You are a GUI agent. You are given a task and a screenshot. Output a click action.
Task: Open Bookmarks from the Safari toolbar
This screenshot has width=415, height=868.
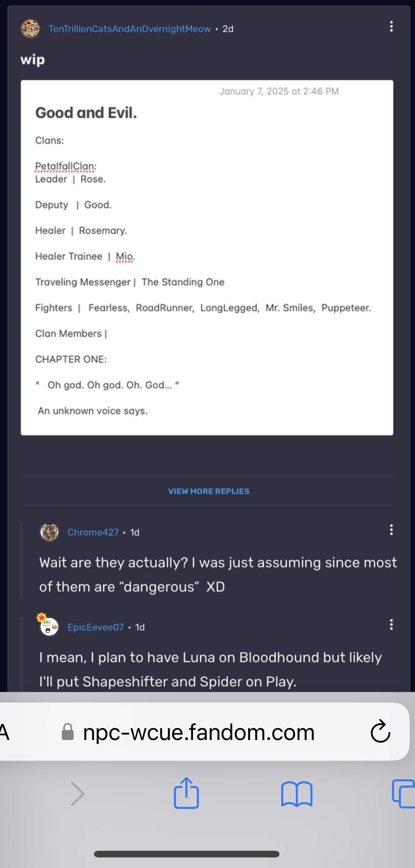coord(297,793)
